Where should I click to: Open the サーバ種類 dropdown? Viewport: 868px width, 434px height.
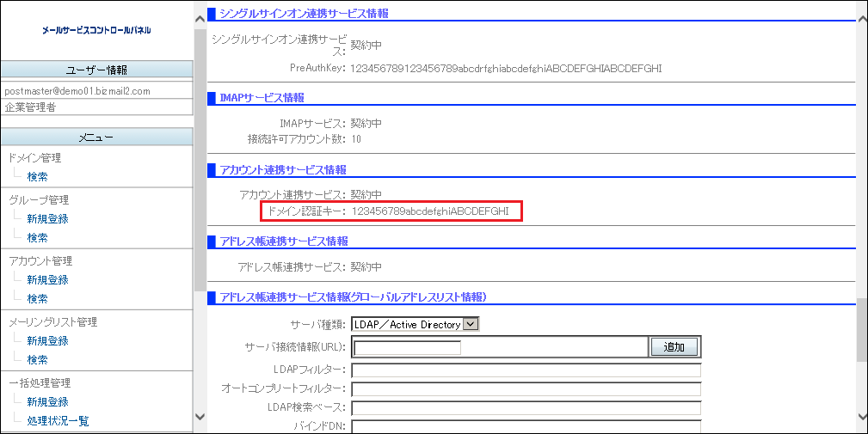pos(416,325)
